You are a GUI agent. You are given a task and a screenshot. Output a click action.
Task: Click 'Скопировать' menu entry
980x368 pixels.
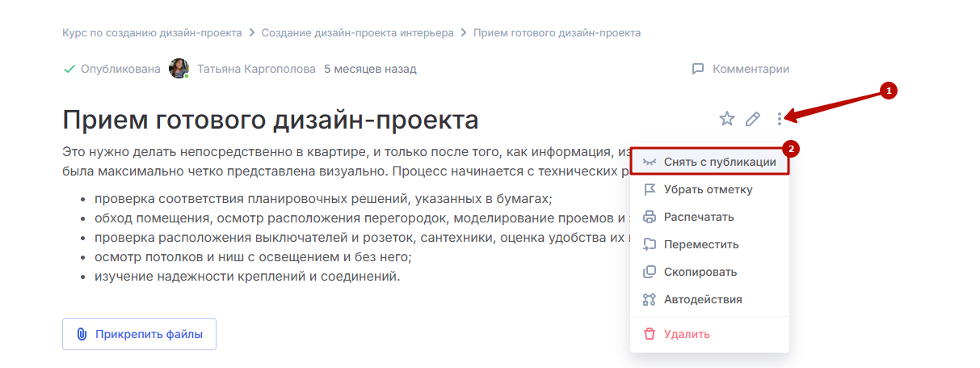[x=700, y=272]
